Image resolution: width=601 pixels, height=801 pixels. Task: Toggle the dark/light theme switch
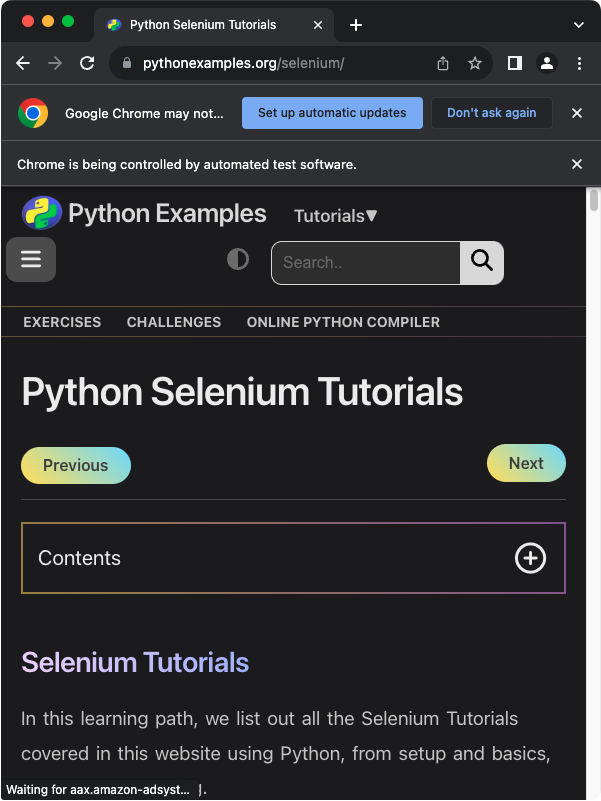(238, 259)
